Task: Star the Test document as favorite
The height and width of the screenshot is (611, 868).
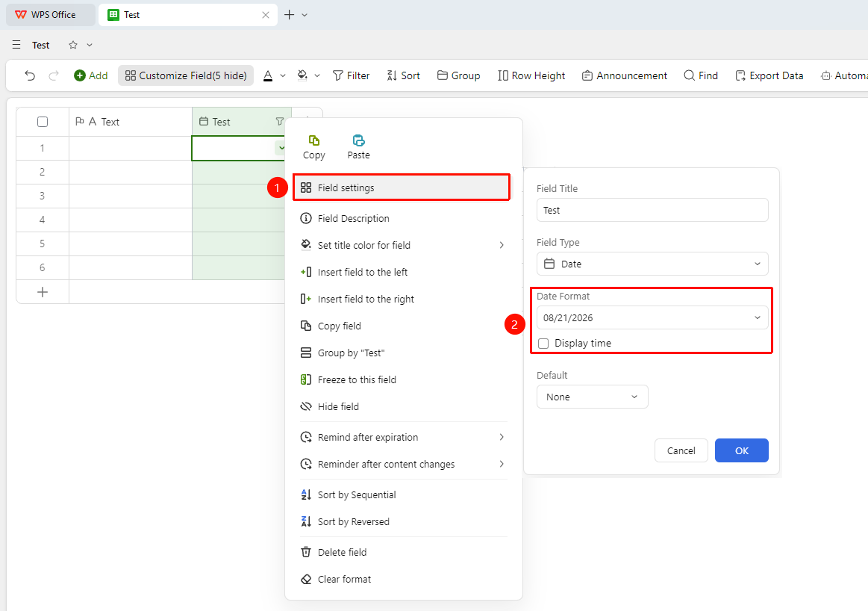Action: click(73, 45)
